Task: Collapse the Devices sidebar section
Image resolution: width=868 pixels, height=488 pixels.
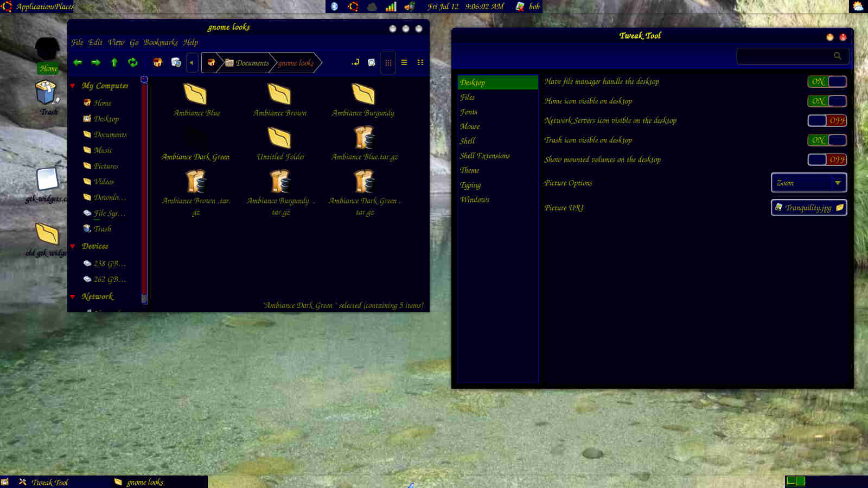Action: [x=73, y=246]
